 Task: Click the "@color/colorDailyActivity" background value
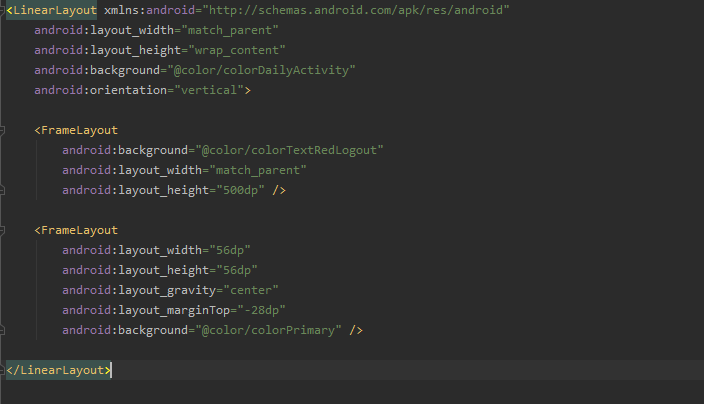(x=261, y=70)
